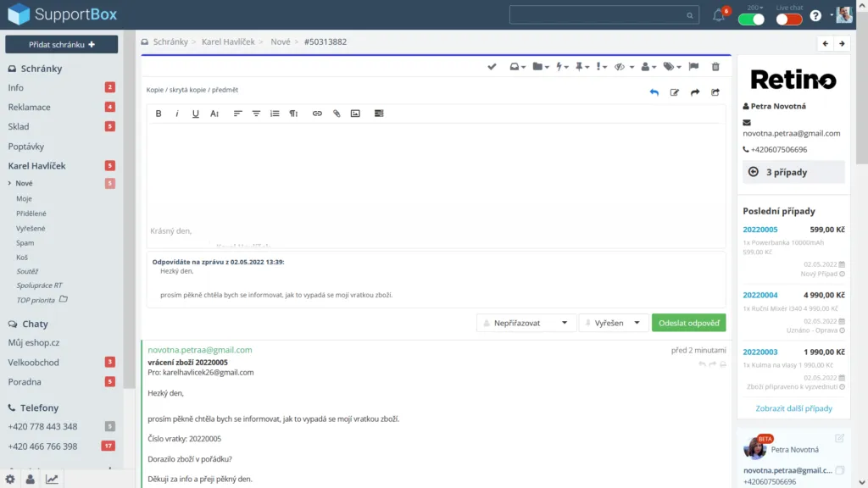Screen dimensions: 868x488
Task: Pin the conversation using the pin icon
Action: [581, 66]
